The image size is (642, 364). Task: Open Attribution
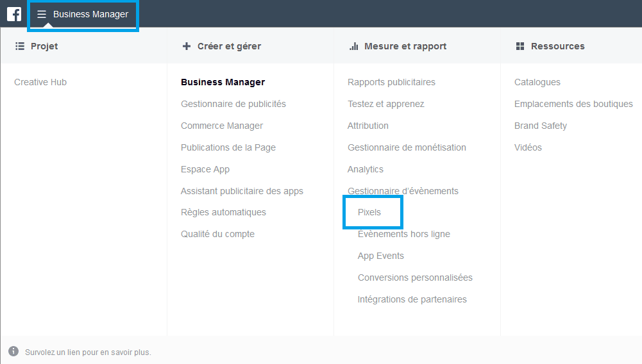pyautogui.click(x=368, y=126)
